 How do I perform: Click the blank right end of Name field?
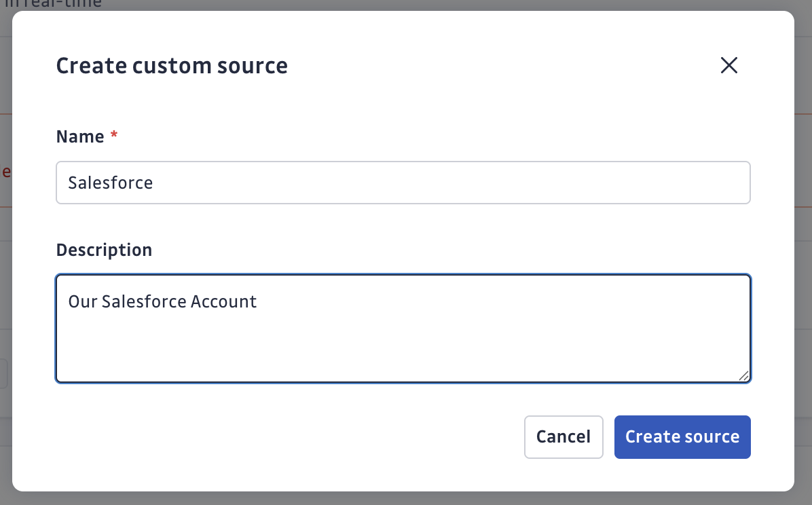611,183
